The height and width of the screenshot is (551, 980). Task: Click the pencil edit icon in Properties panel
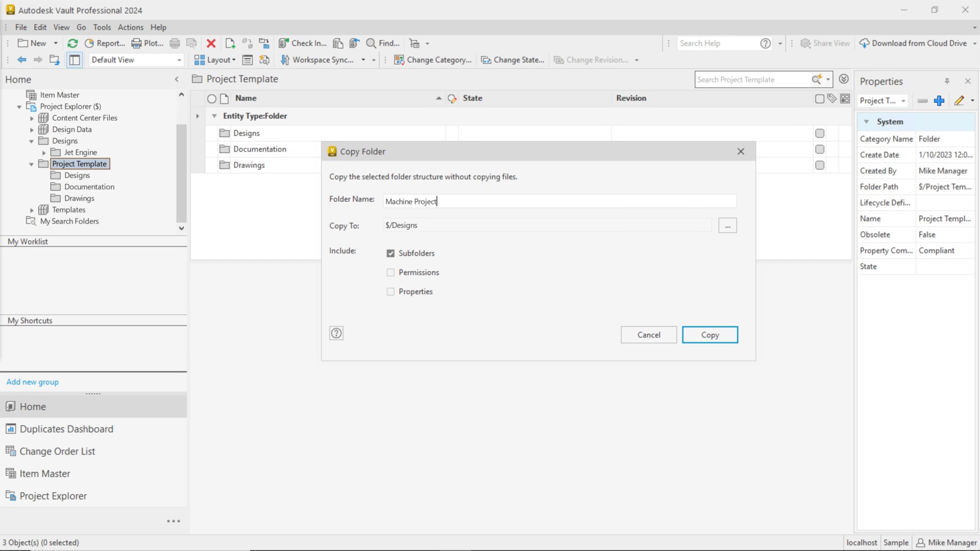[x=959, y=101]
